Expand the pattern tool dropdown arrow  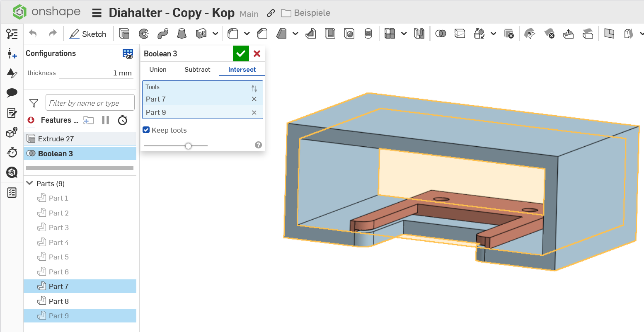click(404, 34)
